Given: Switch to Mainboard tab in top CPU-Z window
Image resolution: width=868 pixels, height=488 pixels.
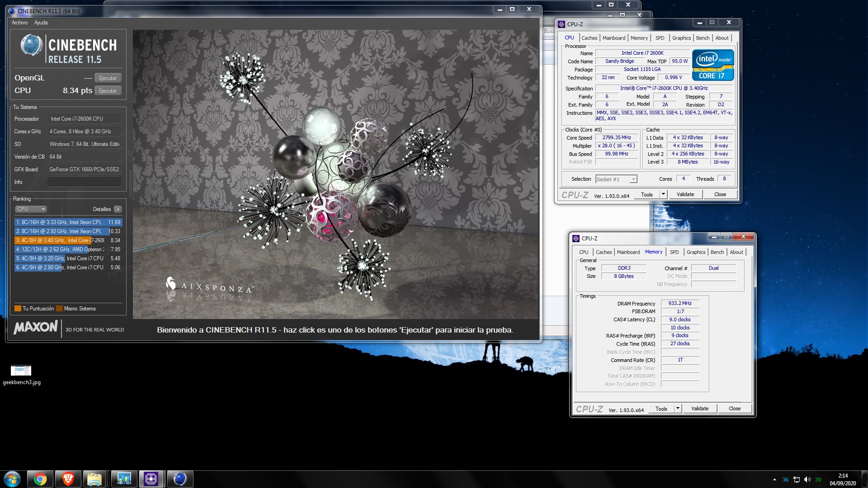Looking at the screenshot, I should (x=614, y=38).
